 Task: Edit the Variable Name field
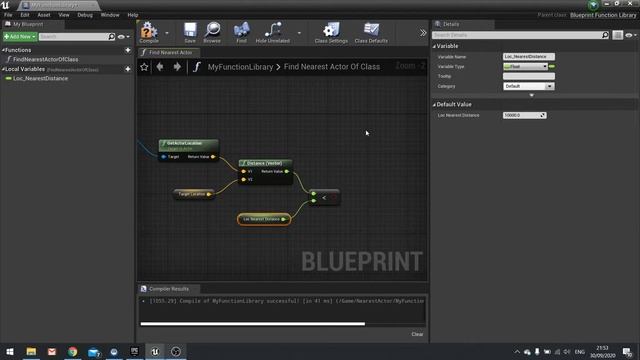pos(529,57)
